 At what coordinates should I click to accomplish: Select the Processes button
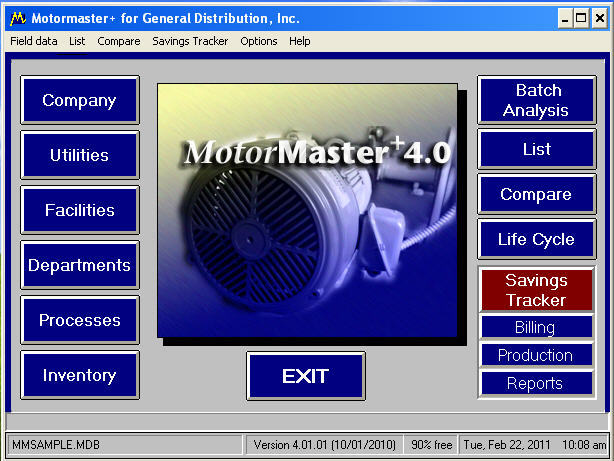pyautogui.click(x=80, y=320)
